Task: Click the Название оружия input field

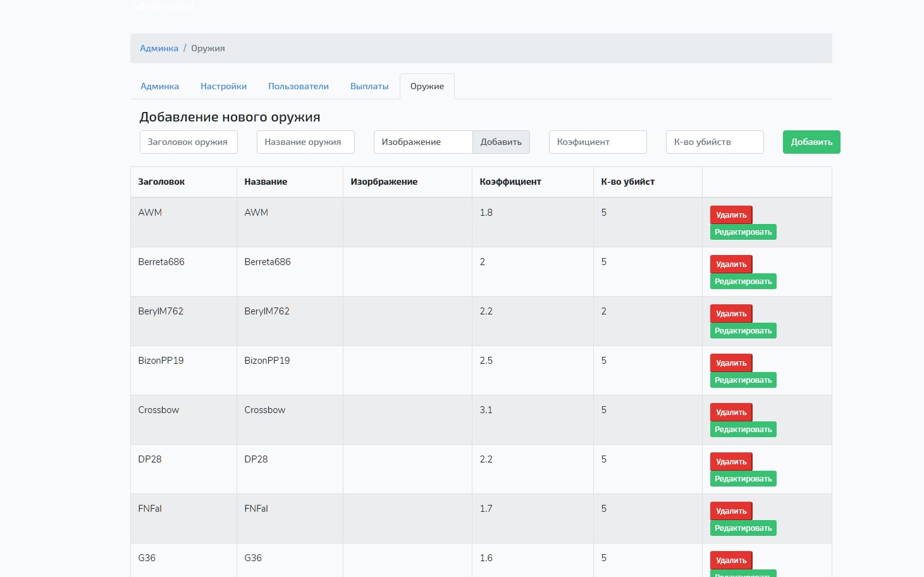Action: 305,142
